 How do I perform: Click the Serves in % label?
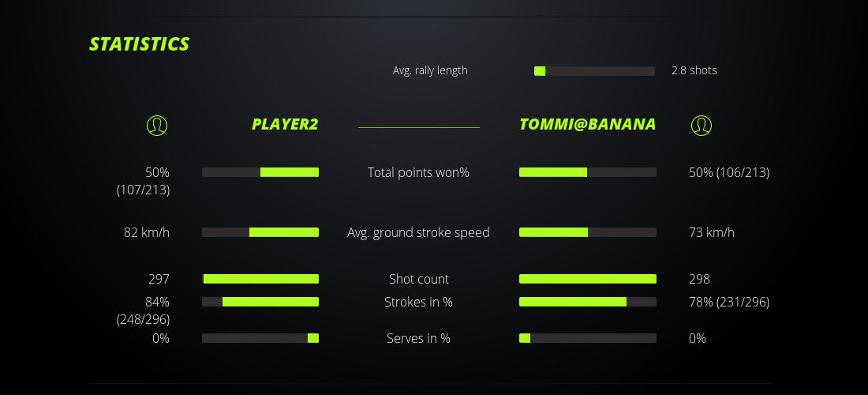click(418, 338)
